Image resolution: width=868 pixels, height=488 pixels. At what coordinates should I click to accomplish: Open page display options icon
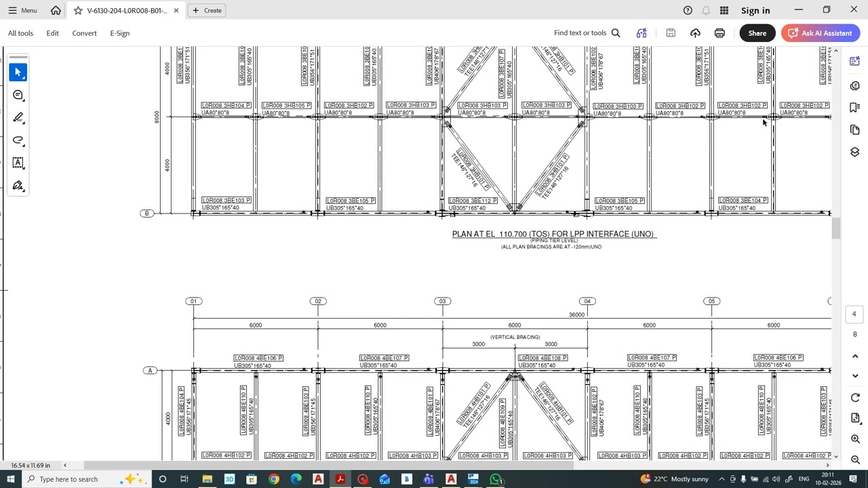pos(854,418)
